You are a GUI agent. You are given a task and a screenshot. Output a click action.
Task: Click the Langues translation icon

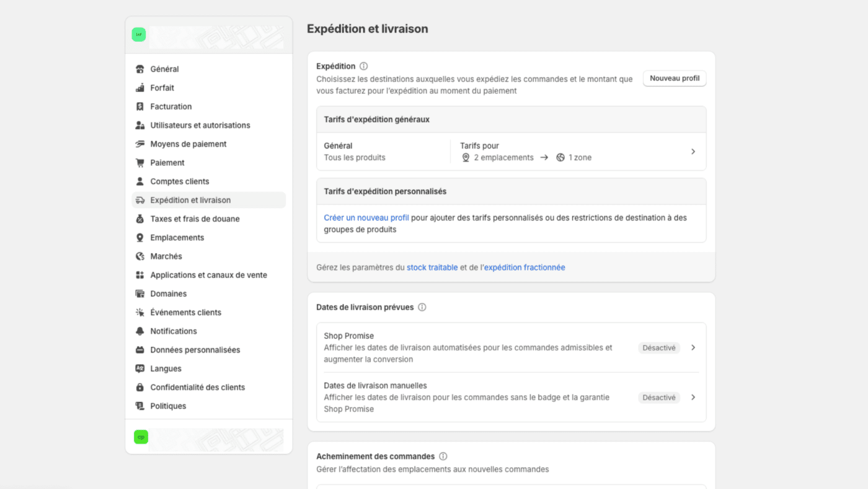[139, 368]
